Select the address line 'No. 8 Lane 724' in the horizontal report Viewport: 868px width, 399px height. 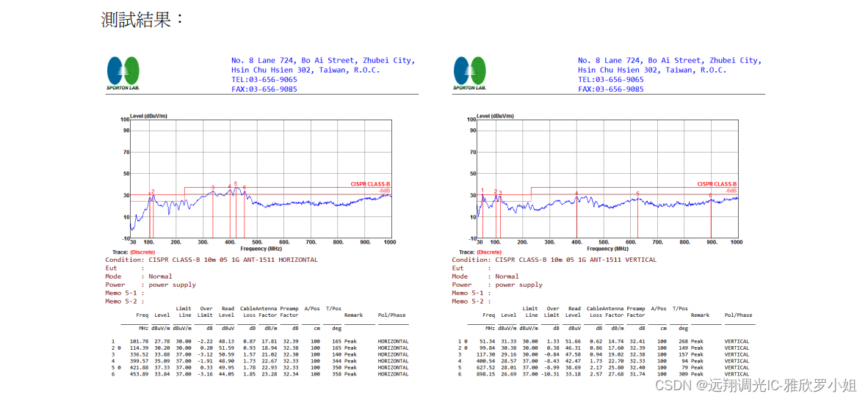[322, 60]
